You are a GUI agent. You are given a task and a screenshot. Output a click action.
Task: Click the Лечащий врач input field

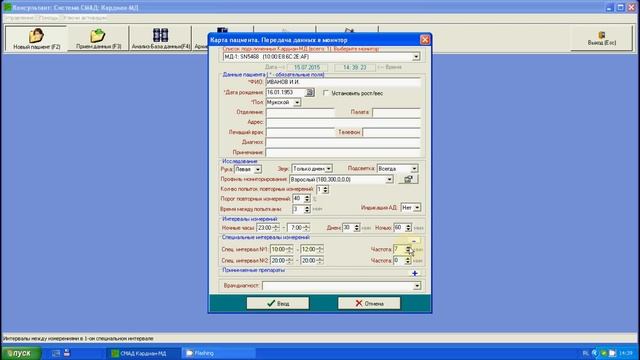tap(300, 132)
